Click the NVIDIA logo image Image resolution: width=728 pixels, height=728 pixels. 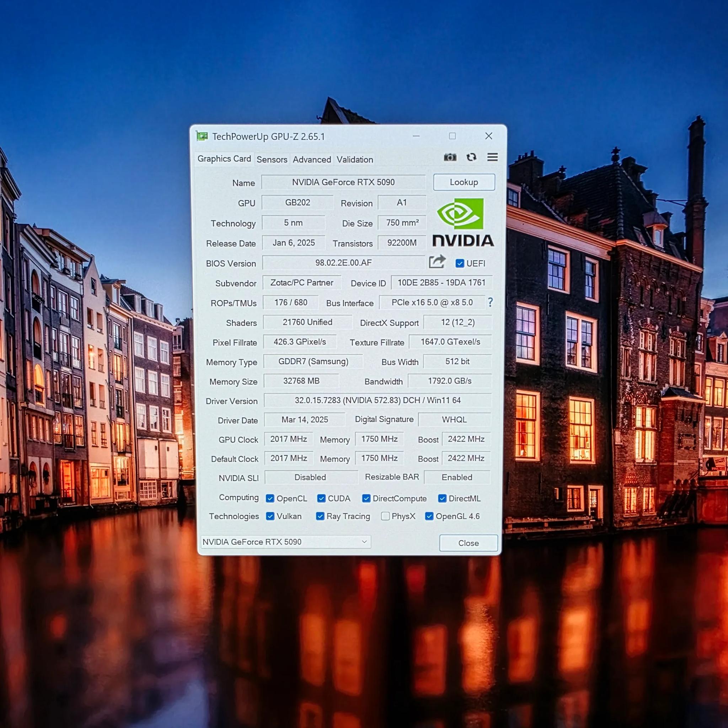coord(463,223)
